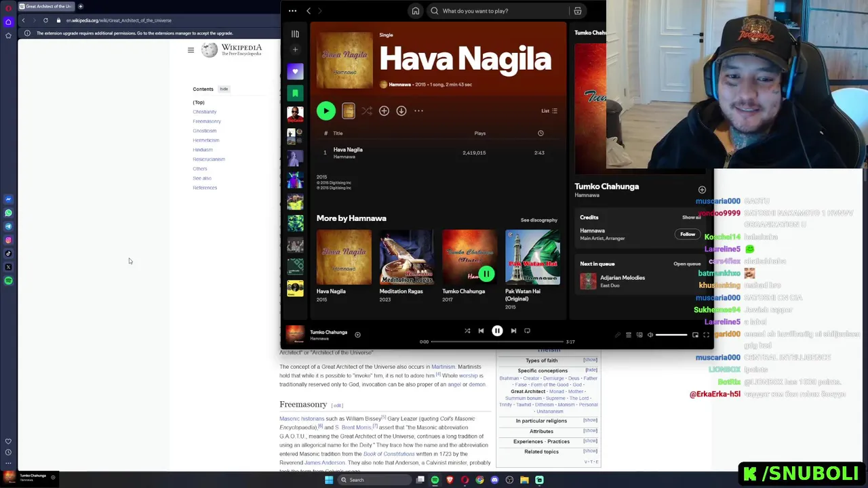Click the Spotify search field
This screenshot has width=868, height=488.
coord(499,11)
